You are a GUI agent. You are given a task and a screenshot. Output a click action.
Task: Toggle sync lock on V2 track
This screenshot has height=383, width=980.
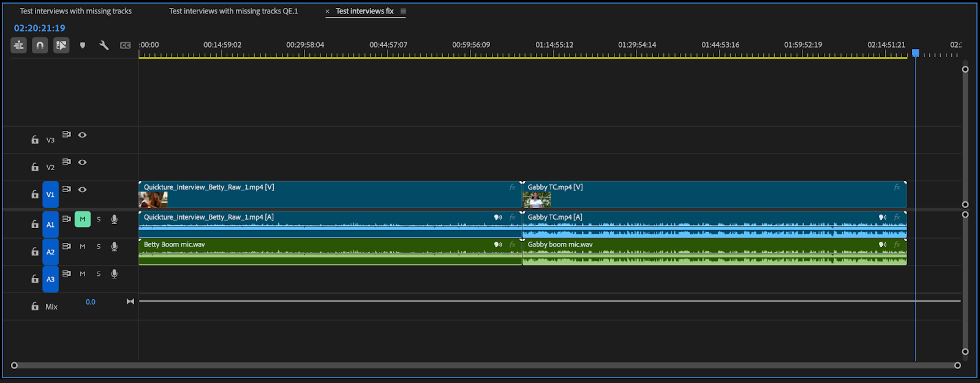click(x=67, y=162)
